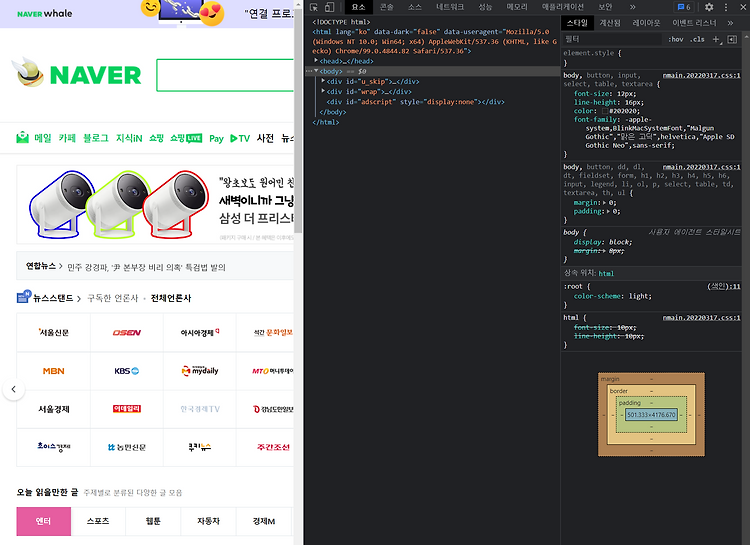Add a new style rule with plus icon
Viewport: 750px width, 545px height.
pos(716,39)
